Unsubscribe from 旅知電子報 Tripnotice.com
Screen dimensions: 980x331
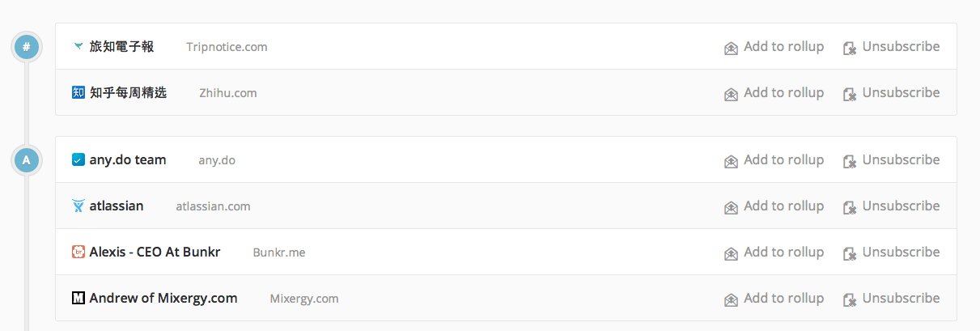pyautogui.click(x=892, y=47)
